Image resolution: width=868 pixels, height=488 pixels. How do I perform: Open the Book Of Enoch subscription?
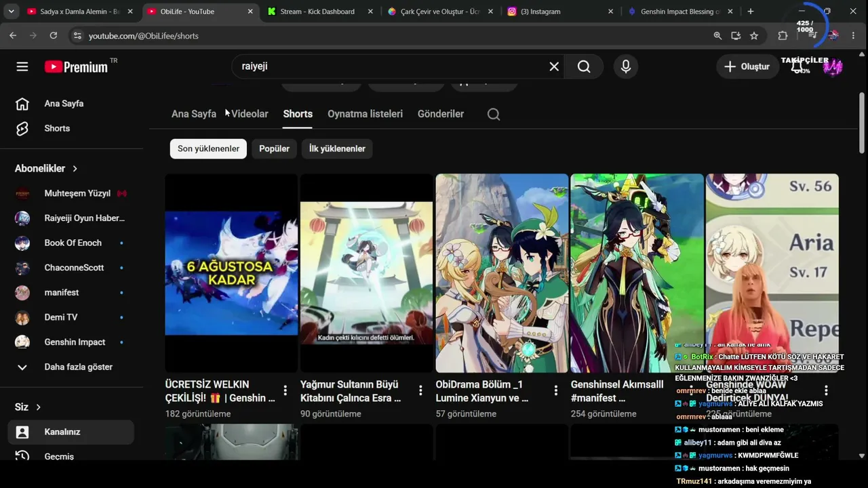click(71, 243)
